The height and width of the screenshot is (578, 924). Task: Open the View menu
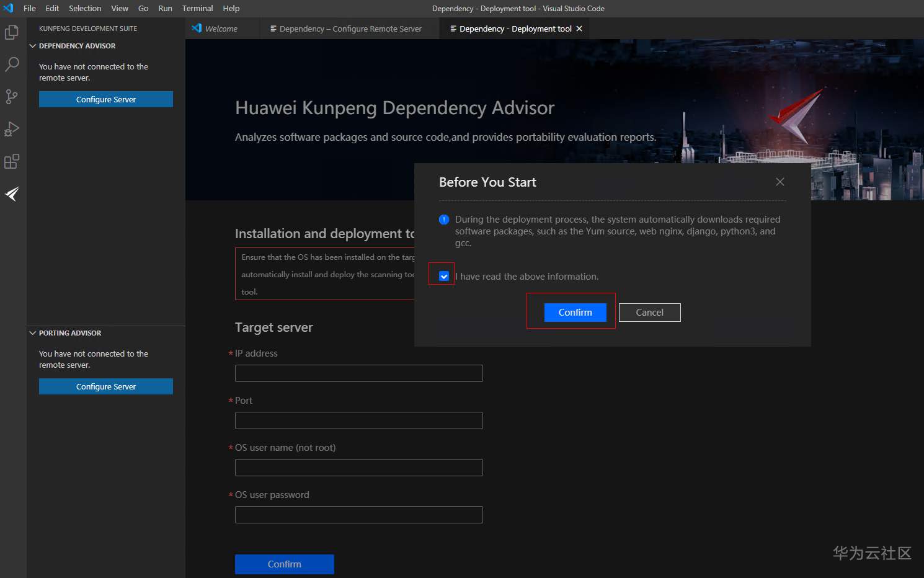coord(120,8)
